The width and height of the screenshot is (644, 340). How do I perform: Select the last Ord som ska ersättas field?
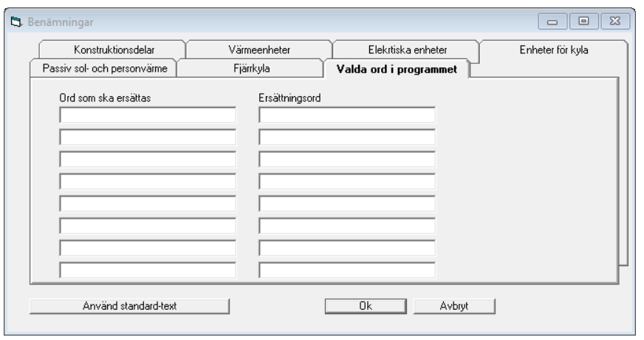(x=148, y=270)
